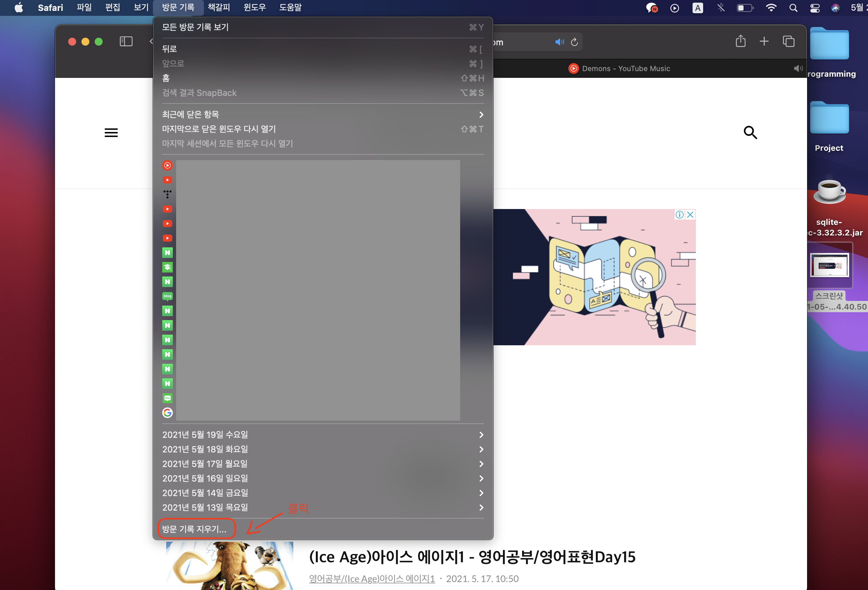
Task: Open the webpage hamburger menu icon
Action: [x=111, y=133]
